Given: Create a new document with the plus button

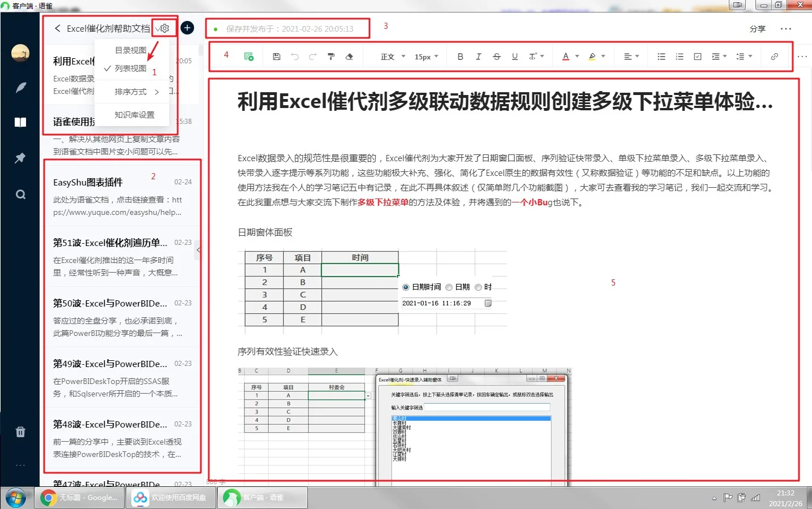Looking at the screenshot, I should pyautogui.click(x=187, y=28).
